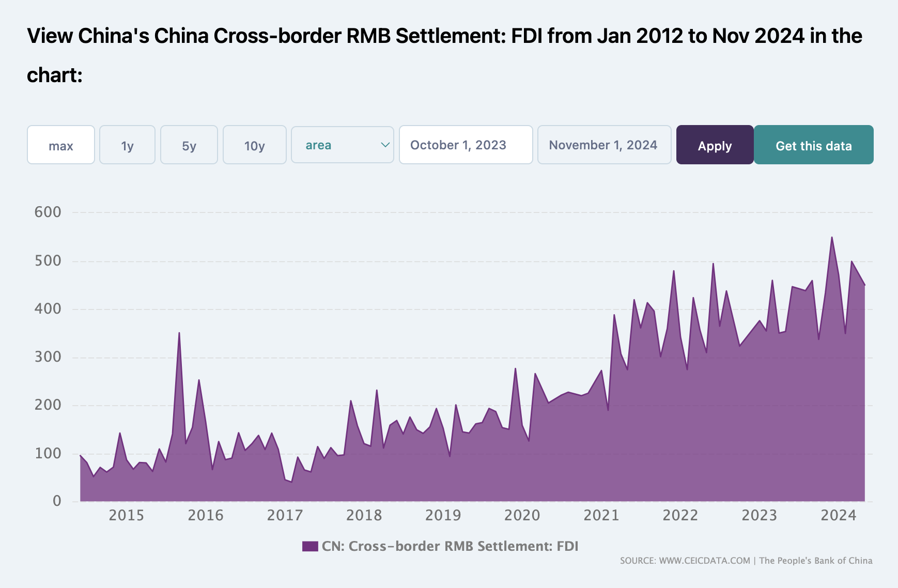Focus the October 1, 2023 start date field
The image size is (898, 588).
point(466,145)
